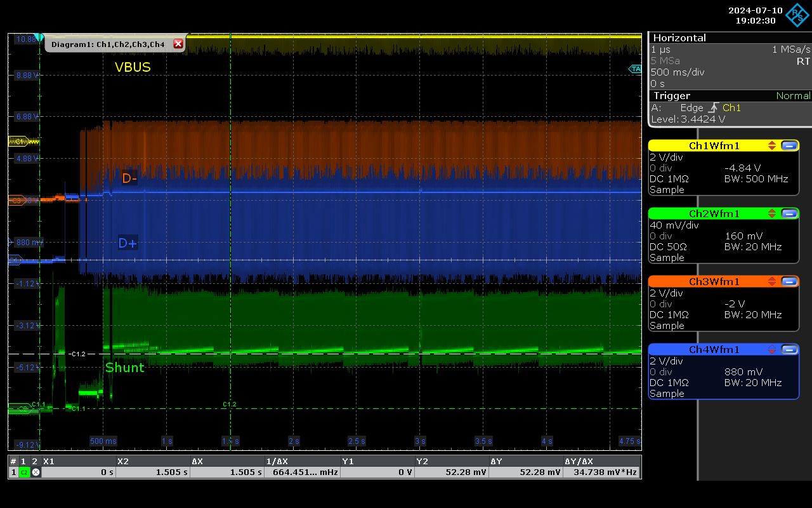Click the Ch4Wfm1 red up-down arrows
Screen dimensions: 812x508
point(772,349)
